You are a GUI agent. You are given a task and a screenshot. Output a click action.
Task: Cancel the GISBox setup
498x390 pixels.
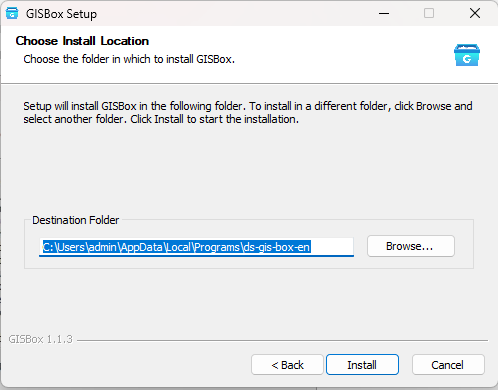point(448,365)
